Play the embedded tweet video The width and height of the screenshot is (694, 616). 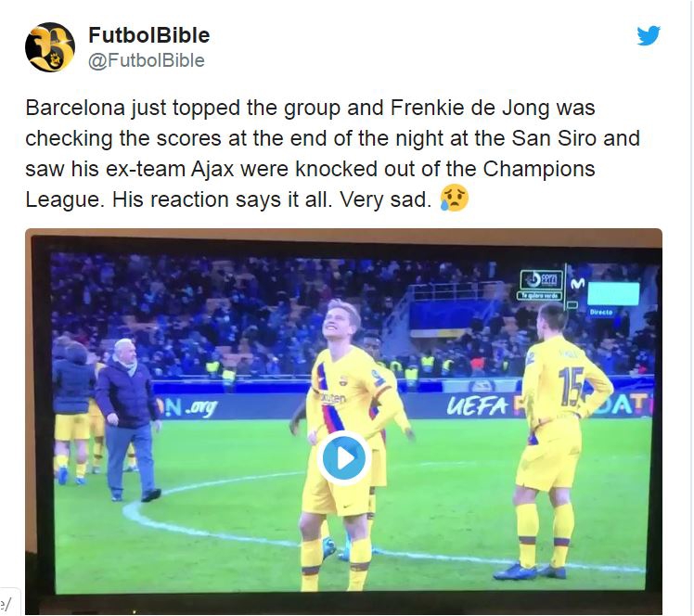pyautogui.click(x=344, y=459)
